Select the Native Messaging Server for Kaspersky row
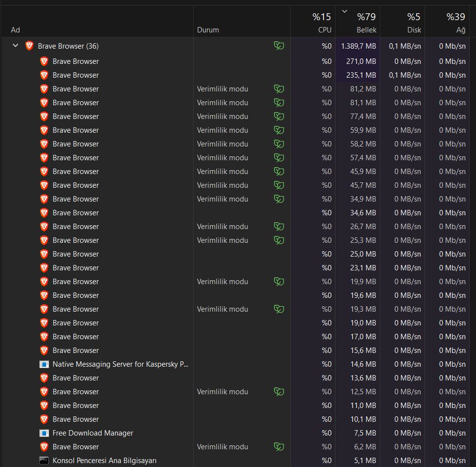Viewport: 476px width, 467px height. [236, 364]
